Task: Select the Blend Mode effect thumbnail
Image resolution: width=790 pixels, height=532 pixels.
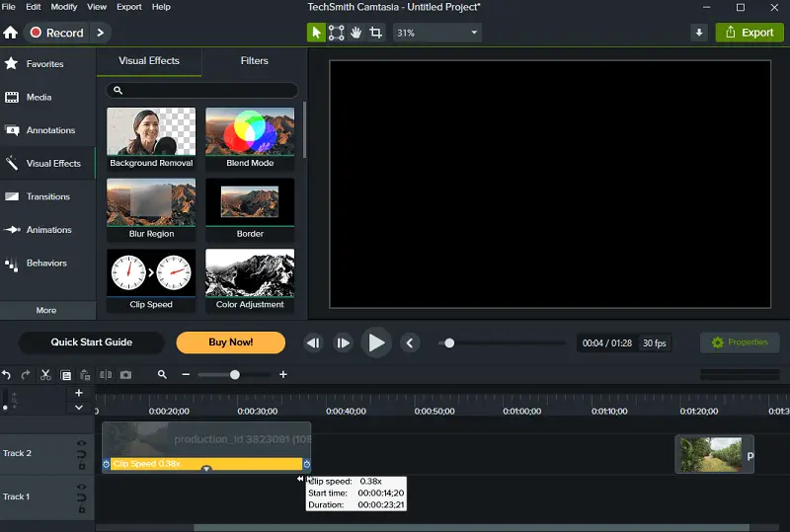Action: point(250,138)
